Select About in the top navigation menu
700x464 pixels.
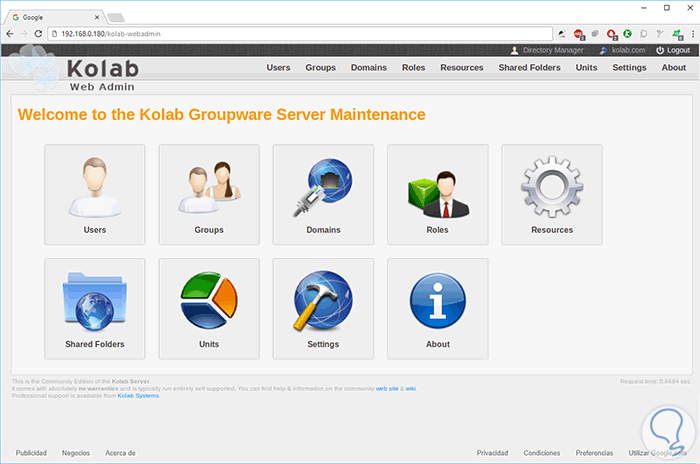click(674, 67)
